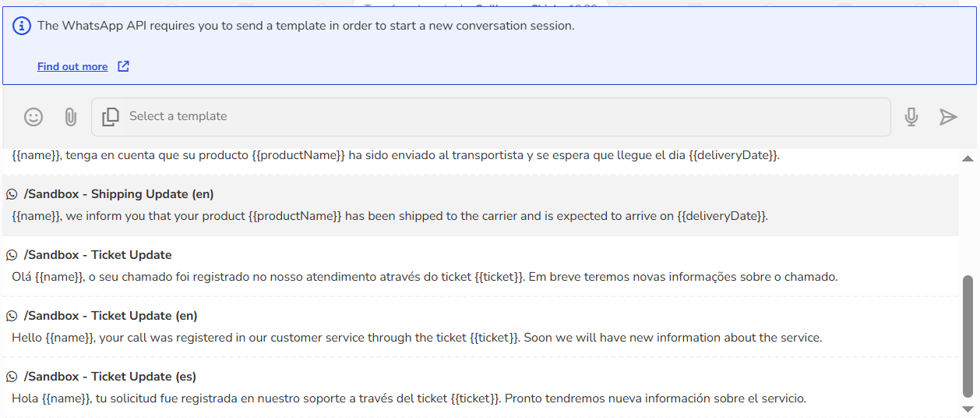980x418 pixels.
Task: Select the Sandbox - Ticket Update template
Action: pyautogui.click(x=481, y=266)
